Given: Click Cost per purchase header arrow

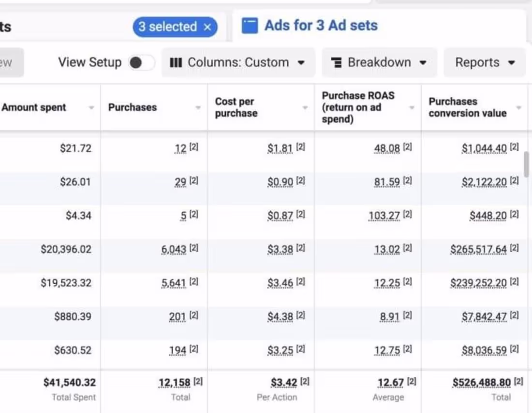Looking at the screenshot, I should 305,108.
